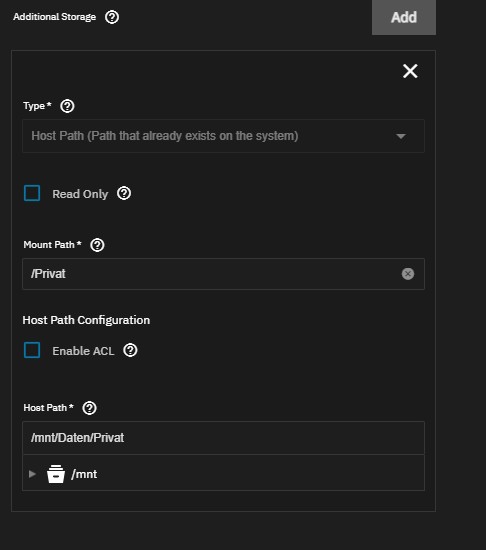Open the Type dropdown
The image size is (486, 550).
223,136
